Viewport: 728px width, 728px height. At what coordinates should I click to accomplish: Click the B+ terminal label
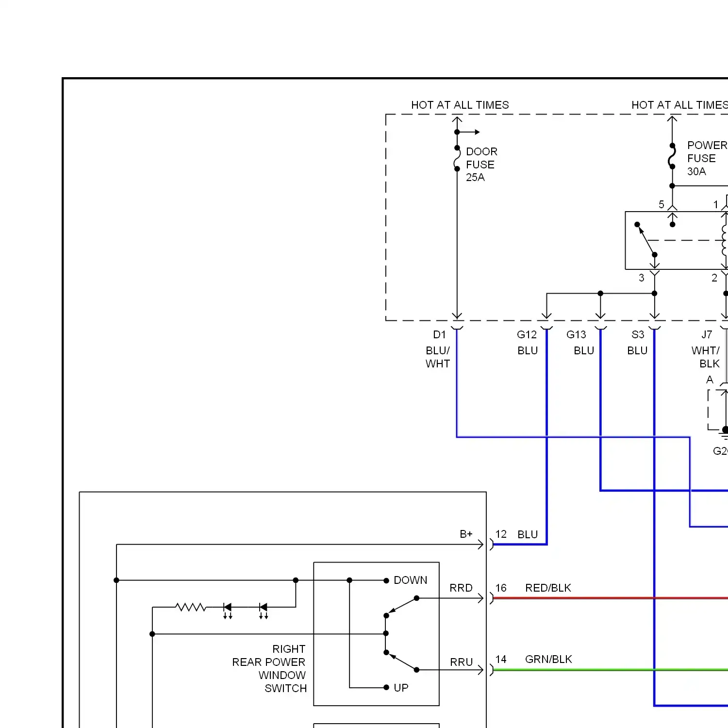pyautogui.click(x=466, y=534)
